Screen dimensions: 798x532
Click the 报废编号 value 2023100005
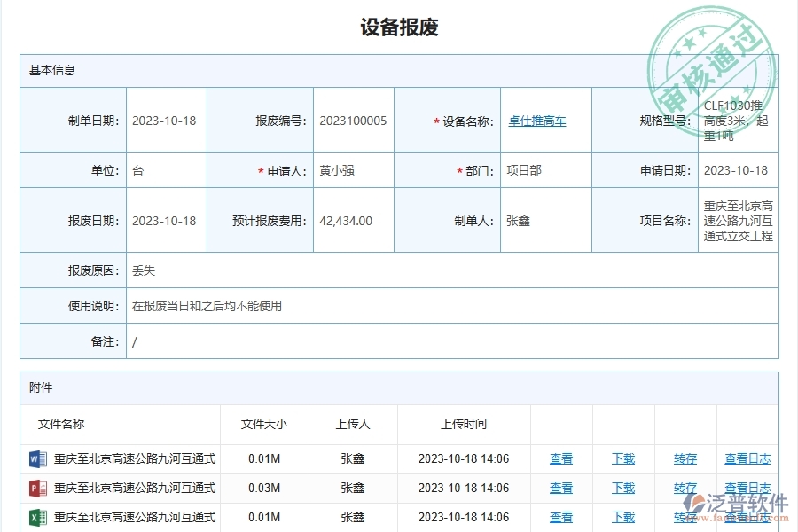[353, 121]
